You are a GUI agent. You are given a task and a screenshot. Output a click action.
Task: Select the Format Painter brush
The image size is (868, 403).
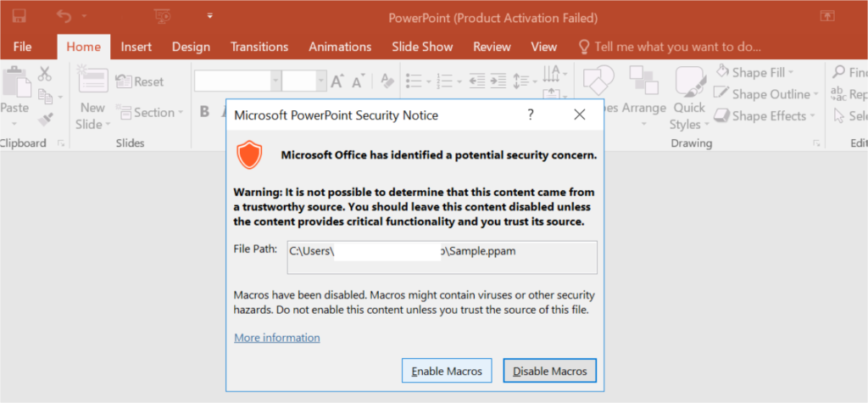(x=46, y=119)
